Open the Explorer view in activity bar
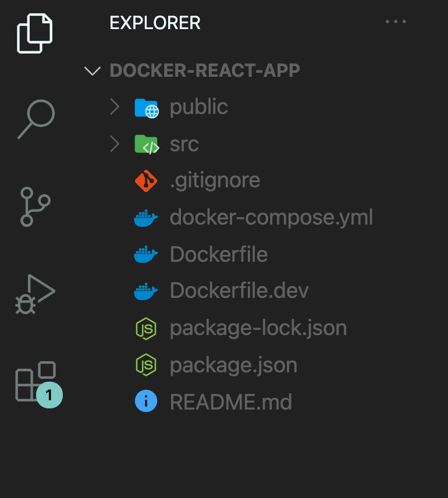 pos(35,33)
